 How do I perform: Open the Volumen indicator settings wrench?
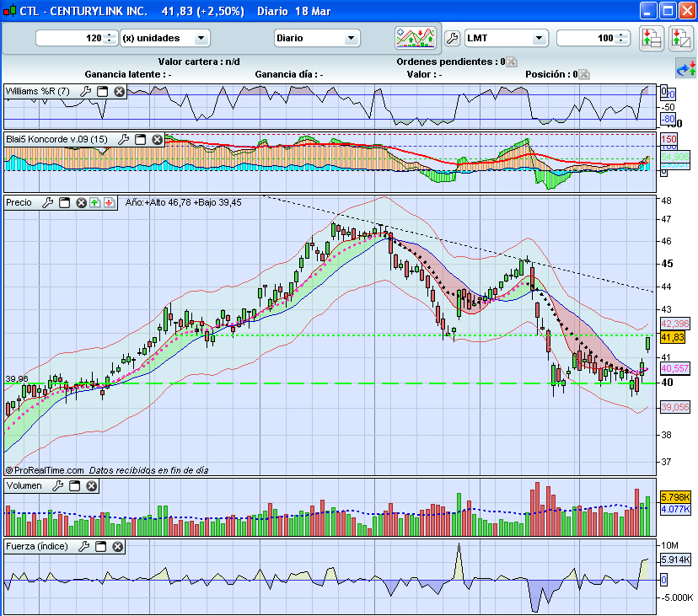[58, 485]
